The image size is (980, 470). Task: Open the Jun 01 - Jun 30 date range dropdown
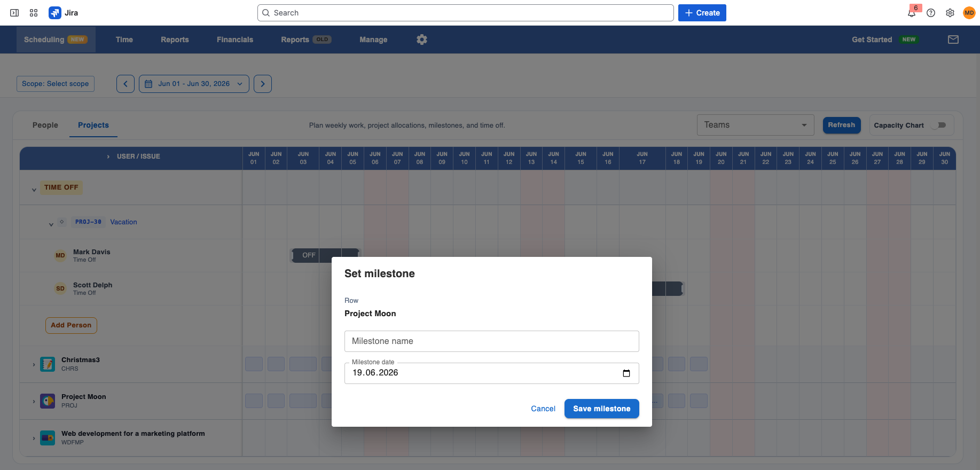pos(194,84)
